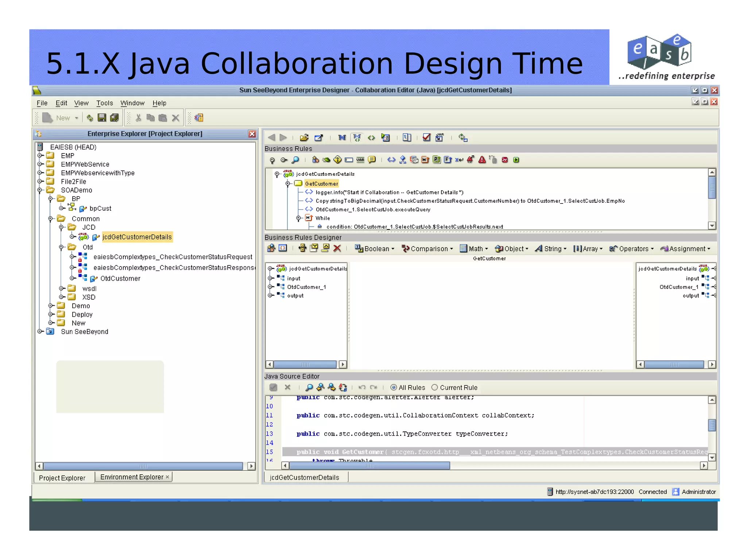Click the server icon in status bar

click(550, 492)
